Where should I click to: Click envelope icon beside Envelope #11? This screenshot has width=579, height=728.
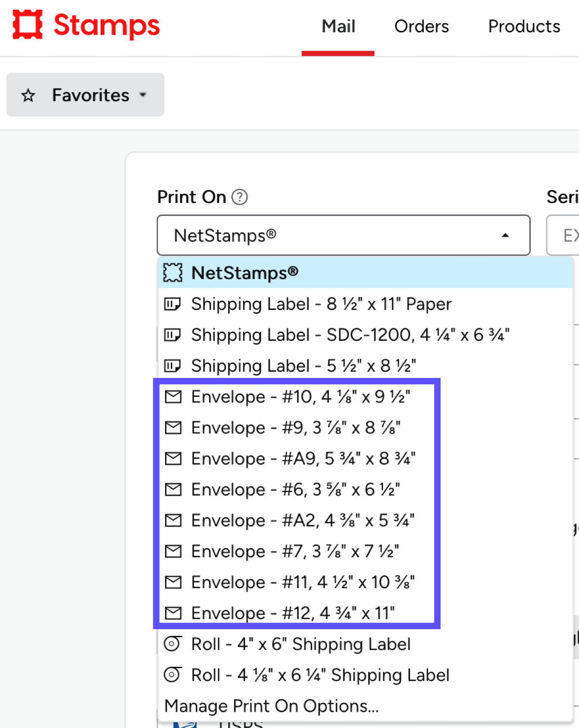pos(173,582)
